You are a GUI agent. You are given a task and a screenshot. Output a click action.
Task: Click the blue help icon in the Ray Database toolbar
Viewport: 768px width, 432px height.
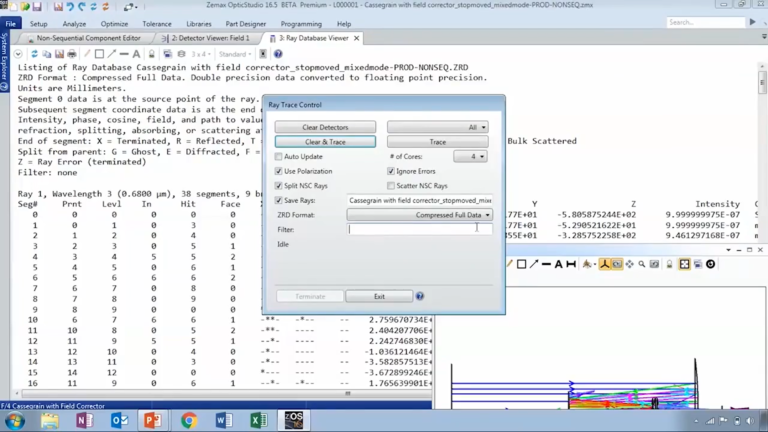278,54
